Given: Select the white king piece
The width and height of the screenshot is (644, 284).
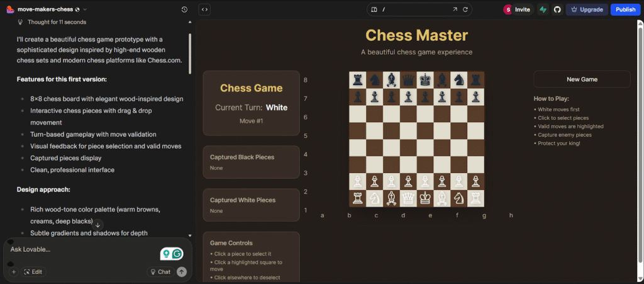Looking at the screenshot, I should [x=425, y=198].
